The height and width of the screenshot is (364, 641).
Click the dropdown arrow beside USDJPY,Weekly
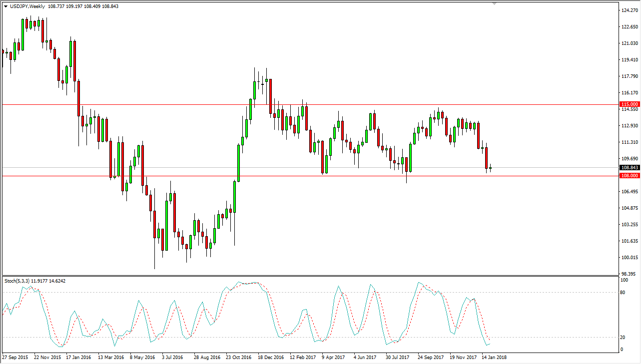(x=5, y=6)
